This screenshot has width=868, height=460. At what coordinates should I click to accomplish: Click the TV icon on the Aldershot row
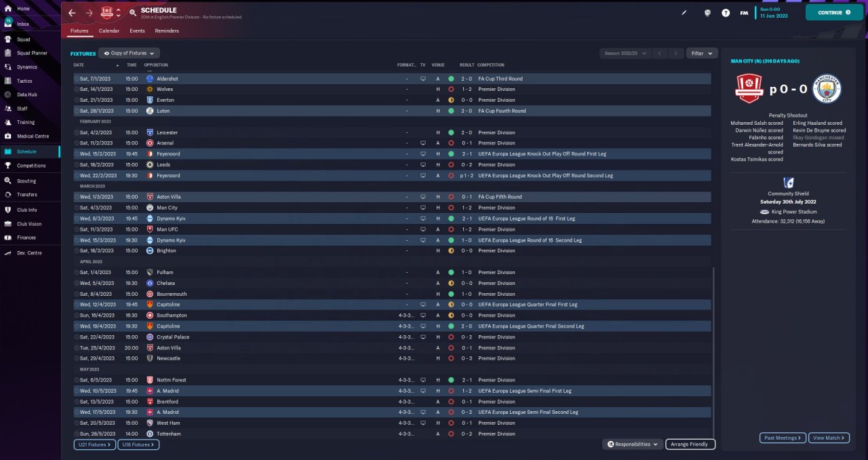coord(423,79)
